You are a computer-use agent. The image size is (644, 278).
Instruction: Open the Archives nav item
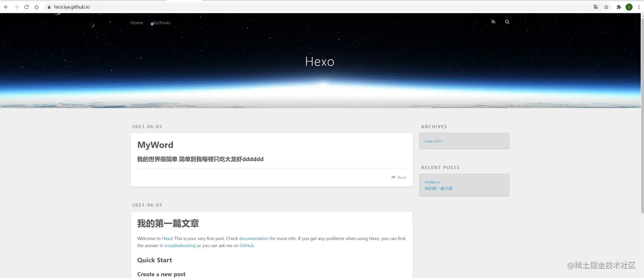click(x=161, y=23)
